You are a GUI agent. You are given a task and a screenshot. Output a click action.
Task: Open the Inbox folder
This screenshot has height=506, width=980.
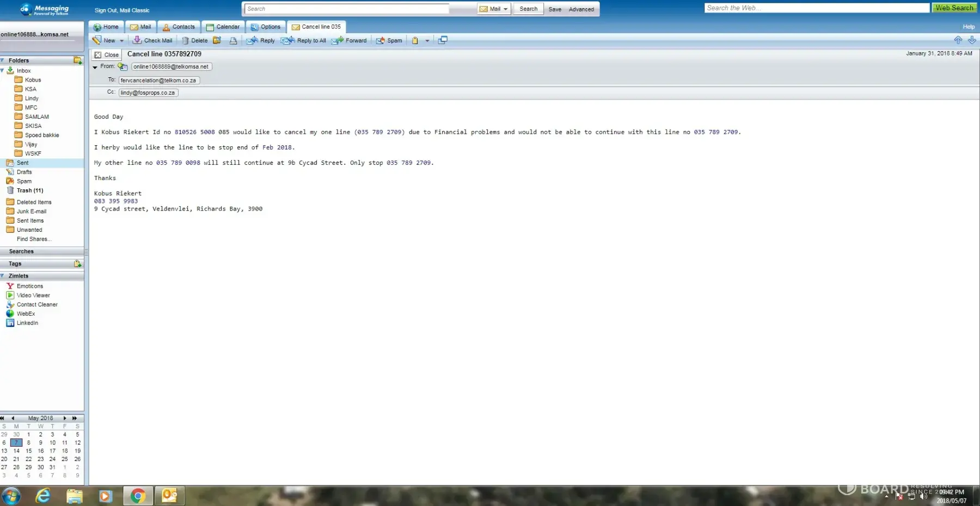coord(23,71)
